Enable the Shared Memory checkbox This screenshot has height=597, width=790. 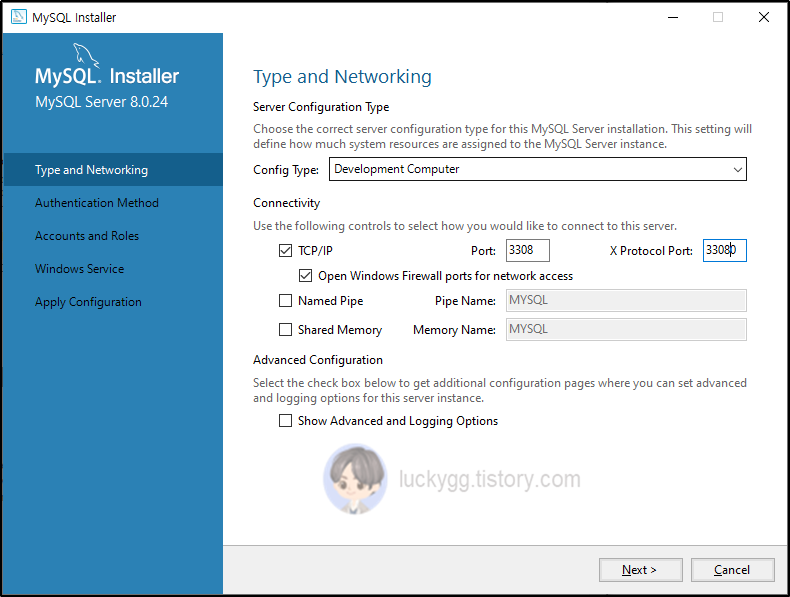click(285, 329)
